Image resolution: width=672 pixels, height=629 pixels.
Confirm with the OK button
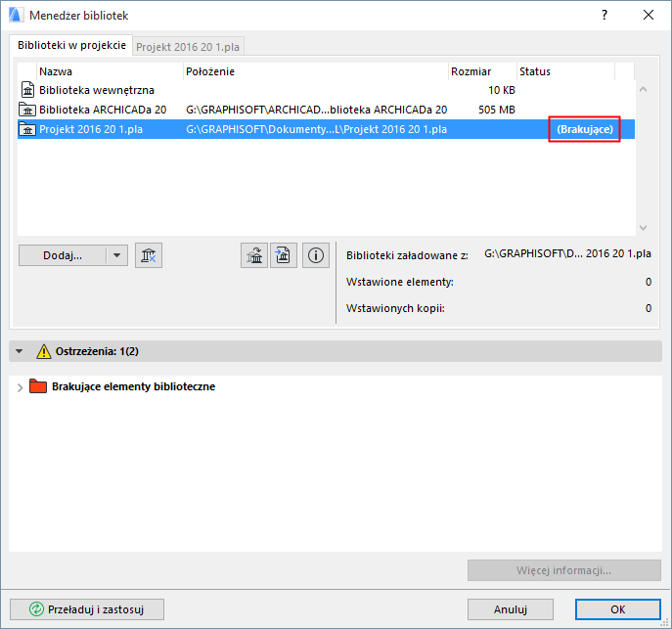pyautogui.click(x=617, y=609)
